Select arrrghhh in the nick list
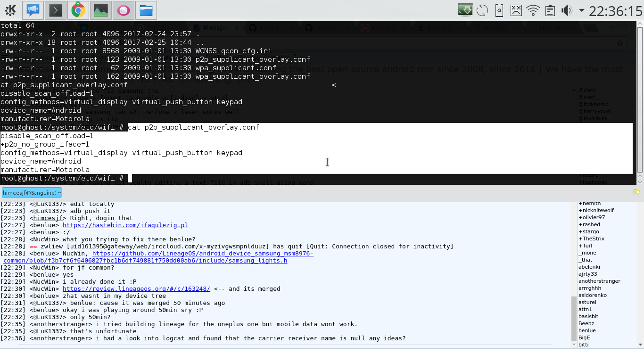The height and width of the screenshot is (362, 644). 590,288
